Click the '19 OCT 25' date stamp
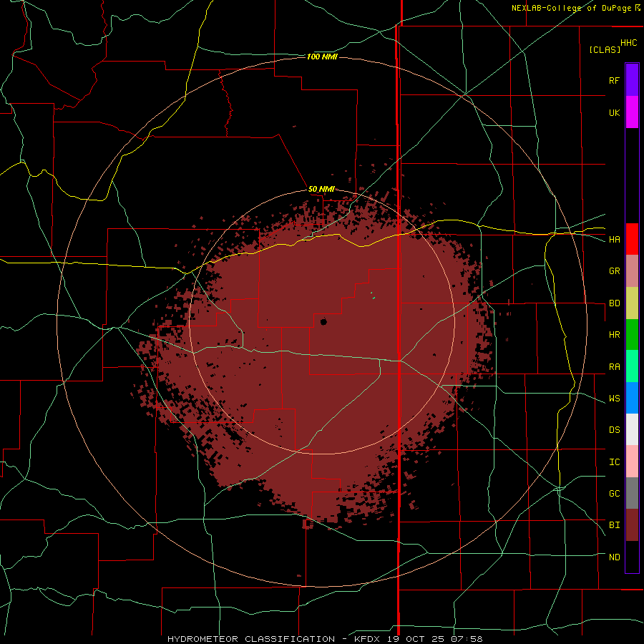This screenshot has height=644, width=644. [417, 639]
